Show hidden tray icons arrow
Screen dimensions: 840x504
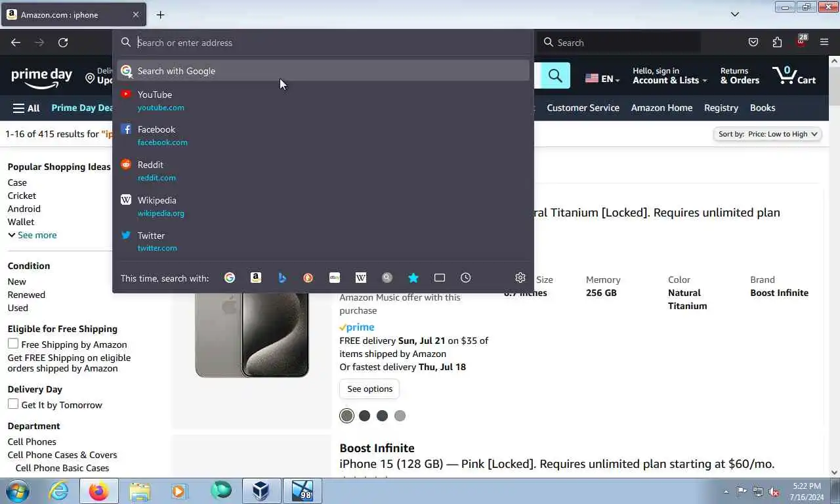click(x=726, y=492)
